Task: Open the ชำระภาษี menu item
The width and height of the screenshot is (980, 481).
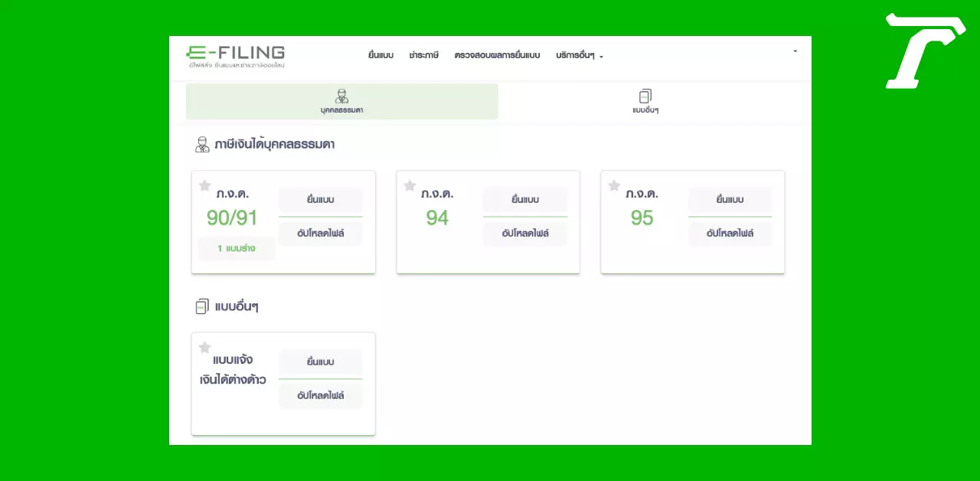Action: (424, 56)
